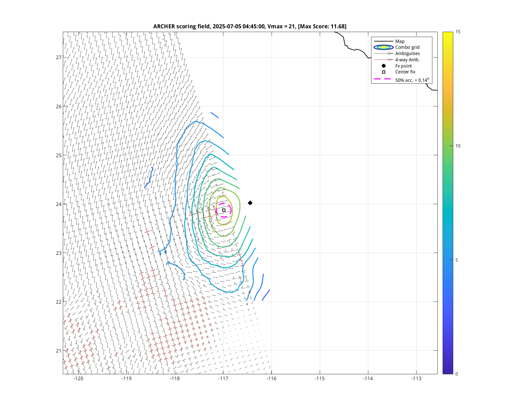
Task: Select the colorbar tick label 5
Action: pyautogui.click(x=457, y=260)
